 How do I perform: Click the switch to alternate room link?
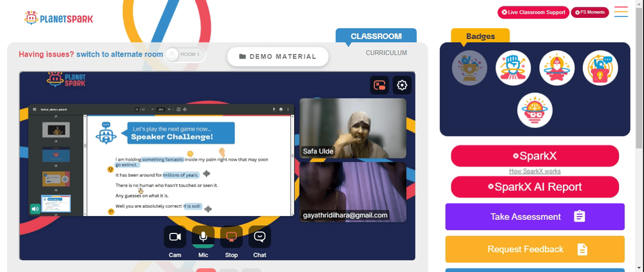click(120, 55)
